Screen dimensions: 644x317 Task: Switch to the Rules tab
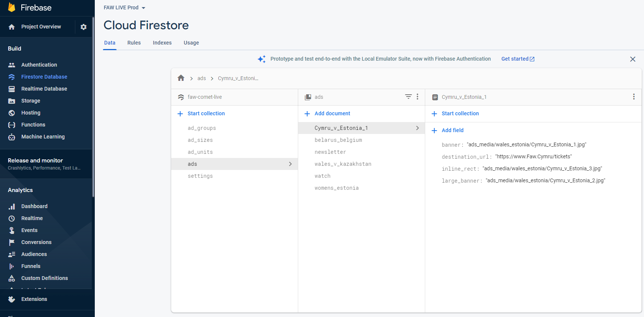pos(134,43)
